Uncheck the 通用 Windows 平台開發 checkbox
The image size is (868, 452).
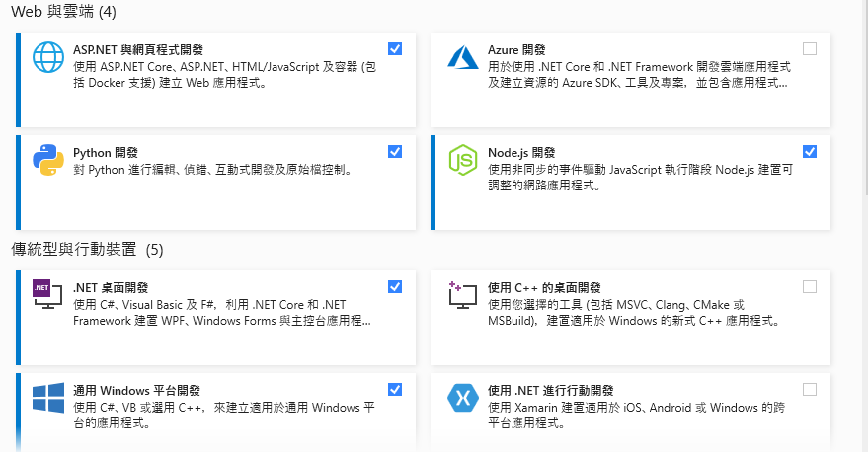tap(395, 390)
